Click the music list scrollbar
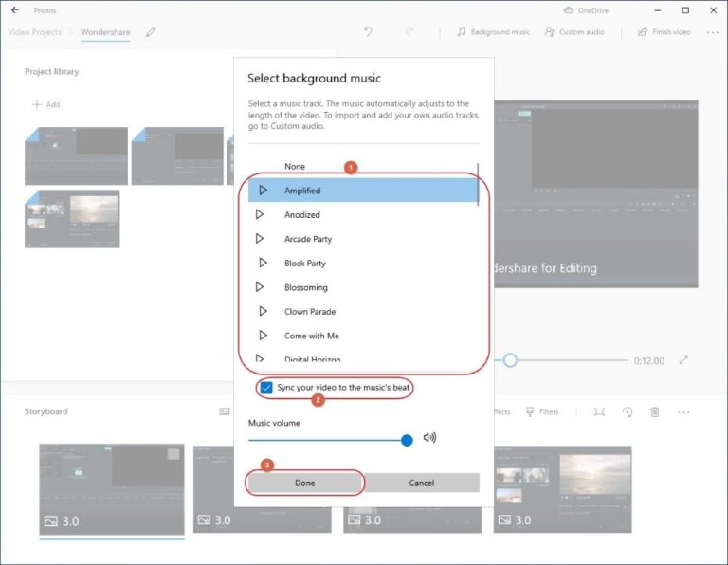This screenshot has height=565, width=728. tap(478, 183)
